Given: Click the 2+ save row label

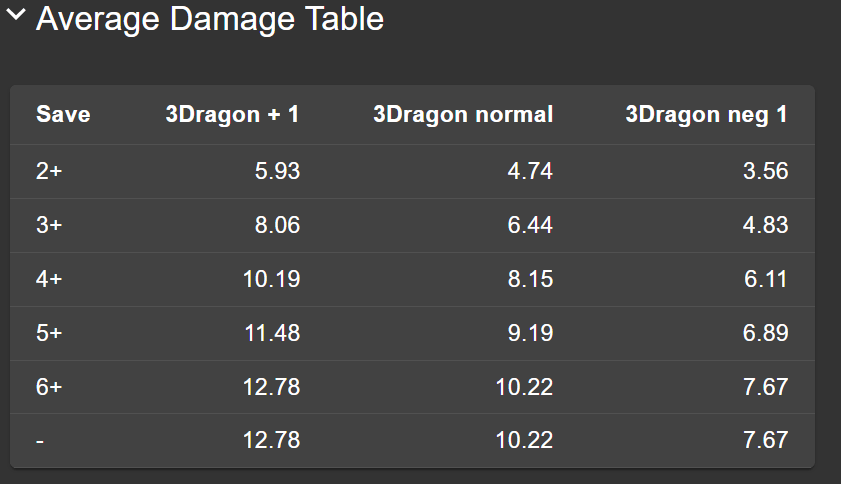Looking at the screenshot, I should tap(49, 171).
